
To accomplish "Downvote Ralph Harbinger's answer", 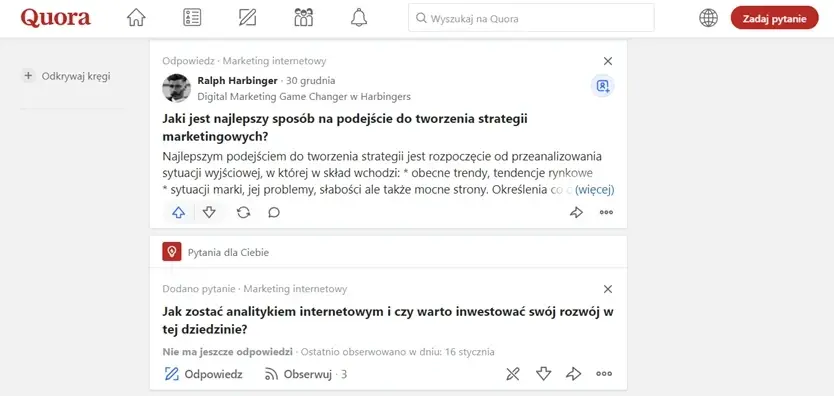I will coord(209,213).
